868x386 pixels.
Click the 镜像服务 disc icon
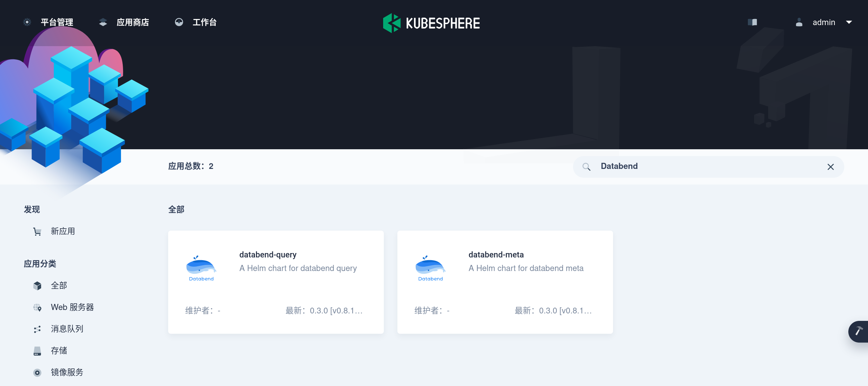(x=37, y=373)
